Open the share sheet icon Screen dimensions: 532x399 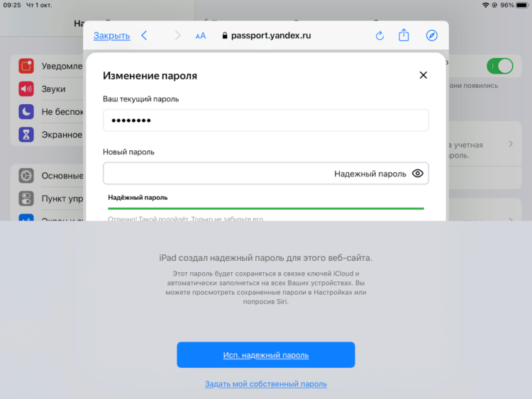[404, 35]
